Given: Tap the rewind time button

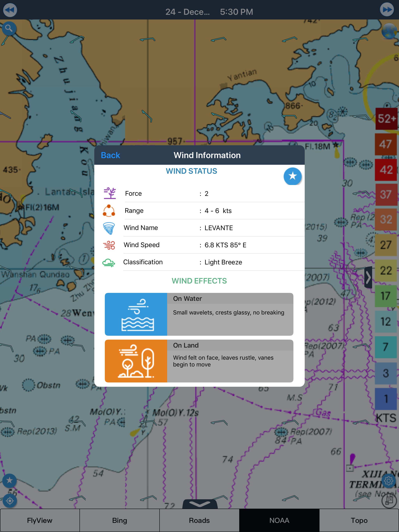Looking at the screenshot, I should point(10,10).
